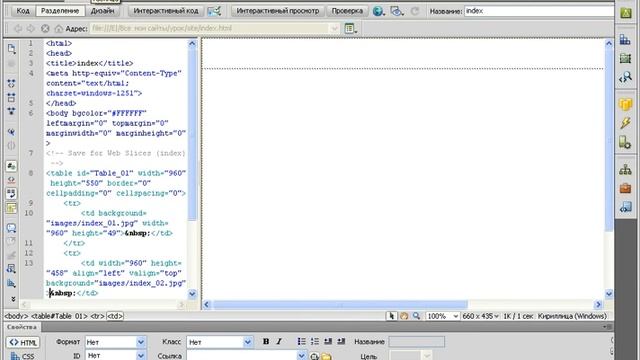Click the design view horizontal scrollbar thumb
Viewport: 640px width, 360px height.
click(340, 304)
